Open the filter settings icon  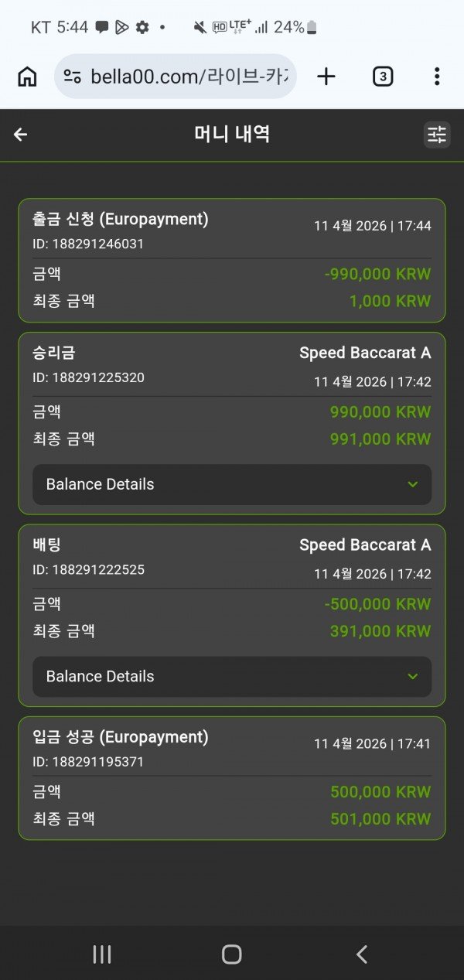pos(437,135)
